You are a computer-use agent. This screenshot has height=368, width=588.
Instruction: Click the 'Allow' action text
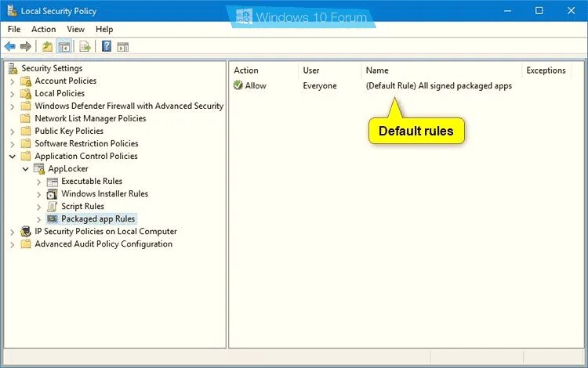pos(256,85)
